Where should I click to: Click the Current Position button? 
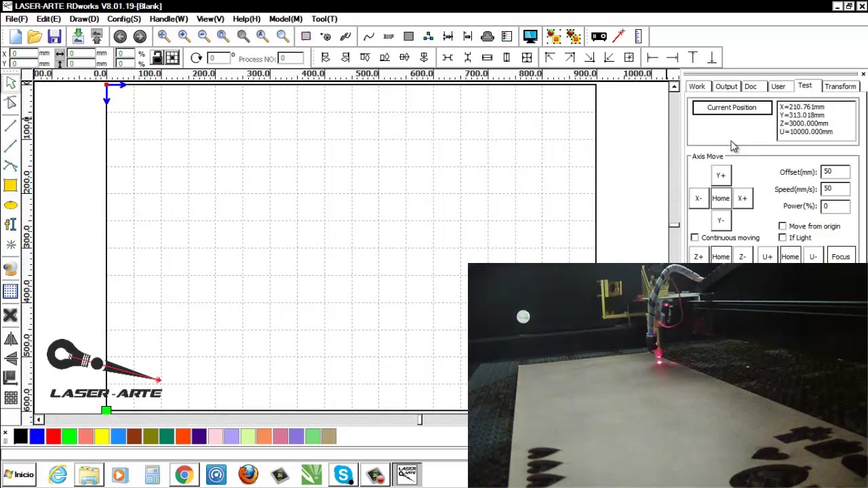[x=732, y=108]
